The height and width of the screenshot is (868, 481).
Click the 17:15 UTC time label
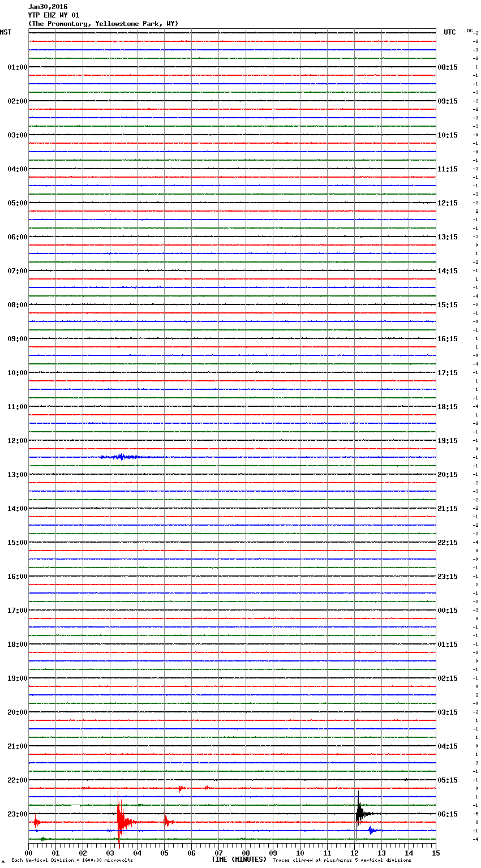point(448,373)
